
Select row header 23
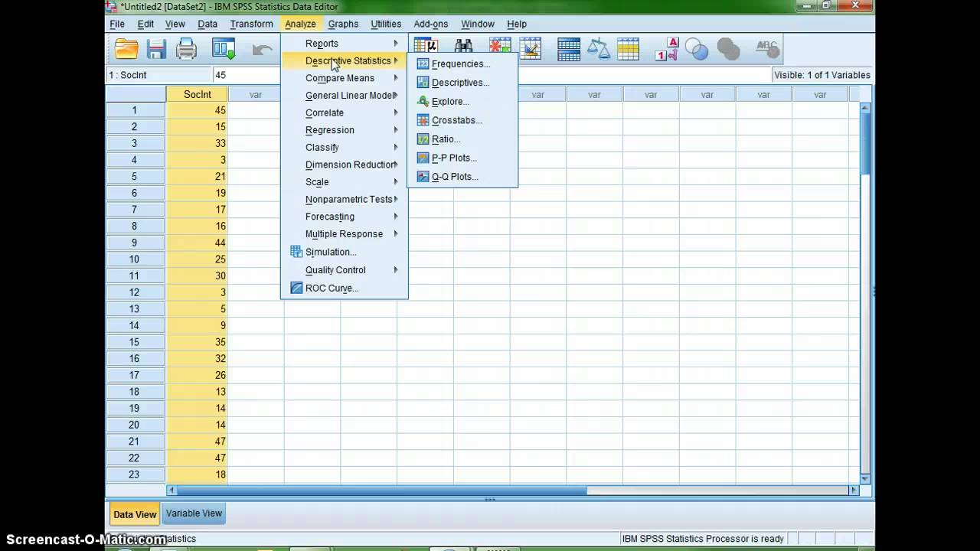point(135,474)
